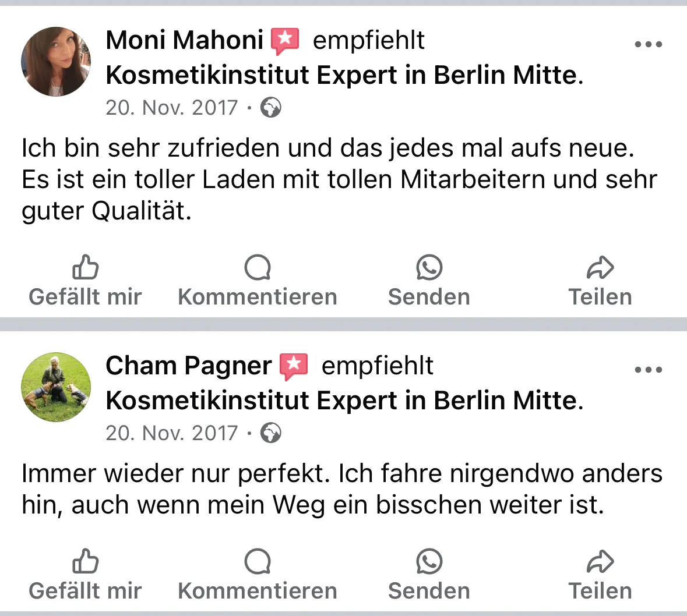Open comment bubble on Moni Mahoni's post
The width and height of the screenshot is (687, 616).
click(x=258, y=267)
